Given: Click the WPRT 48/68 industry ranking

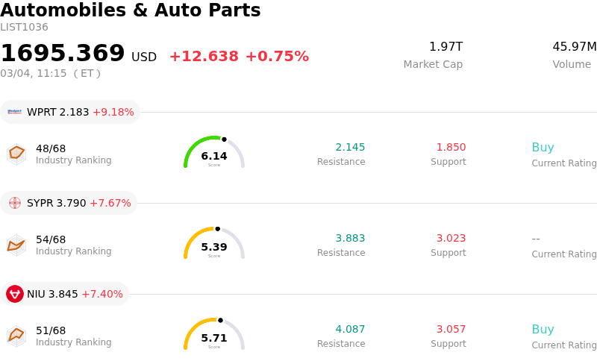Looking at the screenshot, I should [x=51, y=148].
